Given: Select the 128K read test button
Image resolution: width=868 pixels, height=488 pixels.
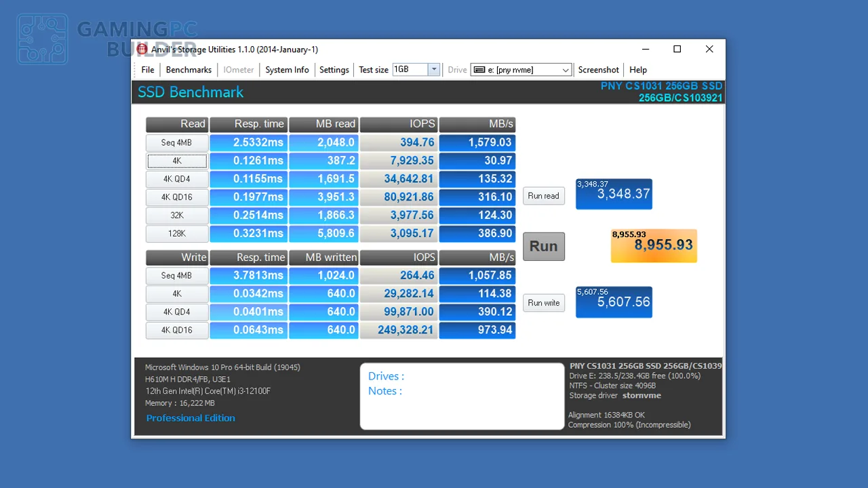Looking at the screenshot, I should [177, 234].
